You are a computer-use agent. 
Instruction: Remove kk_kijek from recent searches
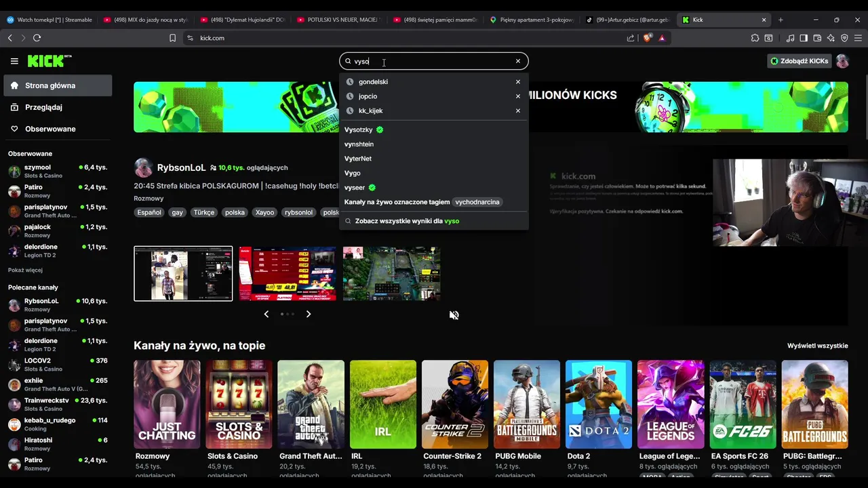pyautogui.click(x=518, y=110)
